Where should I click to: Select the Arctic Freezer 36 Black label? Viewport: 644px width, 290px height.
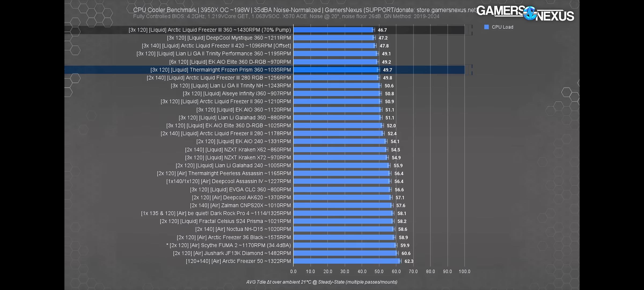[234, 237]
